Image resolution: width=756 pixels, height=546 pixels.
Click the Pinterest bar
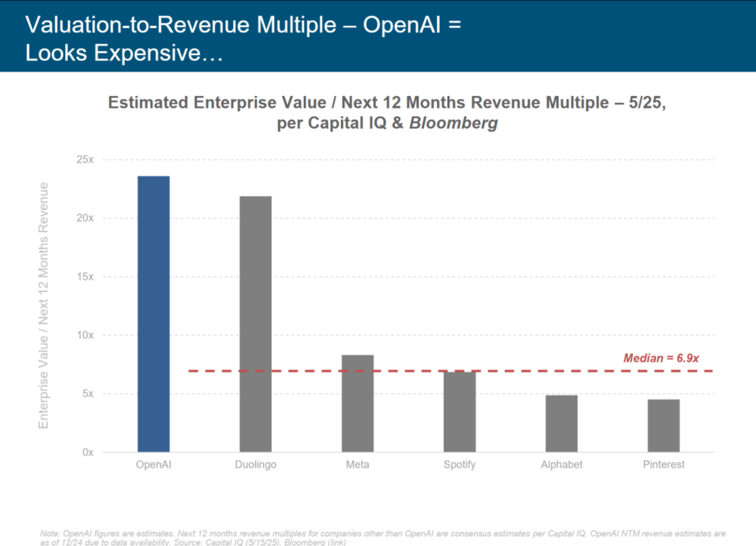(x=664, y=426)
